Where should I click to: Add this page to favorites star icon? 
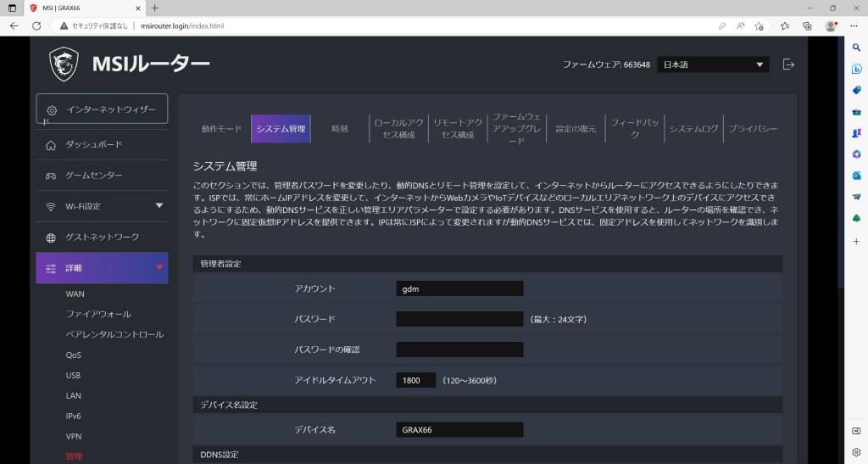759,26
